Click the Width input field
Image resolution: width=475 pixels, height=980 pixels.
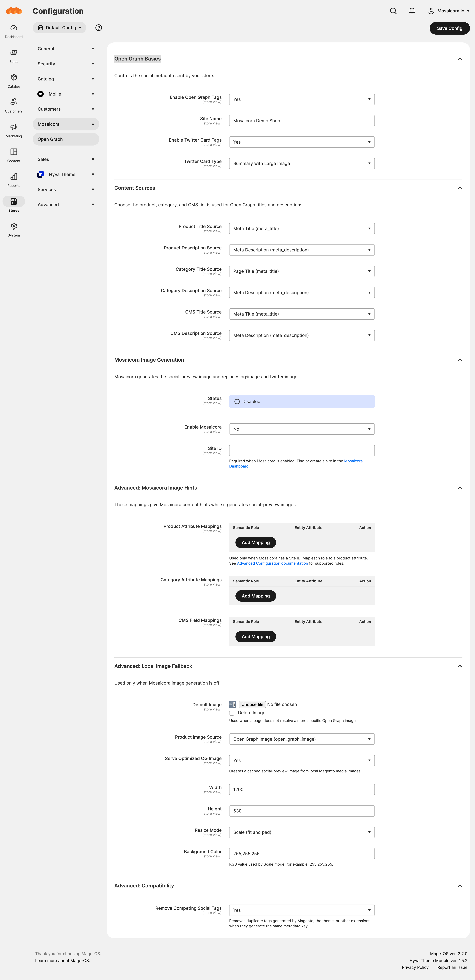click(302, 789)
